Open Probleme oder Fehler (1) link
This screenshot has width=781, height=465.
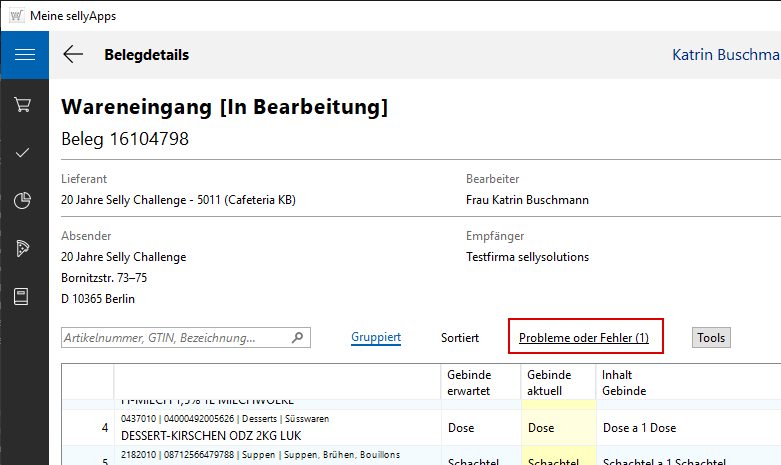(584, 338)
